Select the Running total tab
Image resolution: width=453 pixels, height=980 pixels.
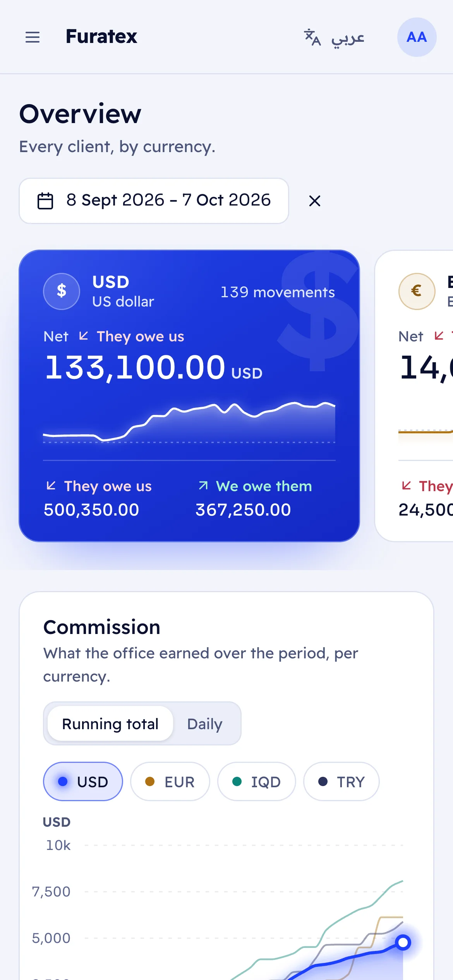pos(110,723)
